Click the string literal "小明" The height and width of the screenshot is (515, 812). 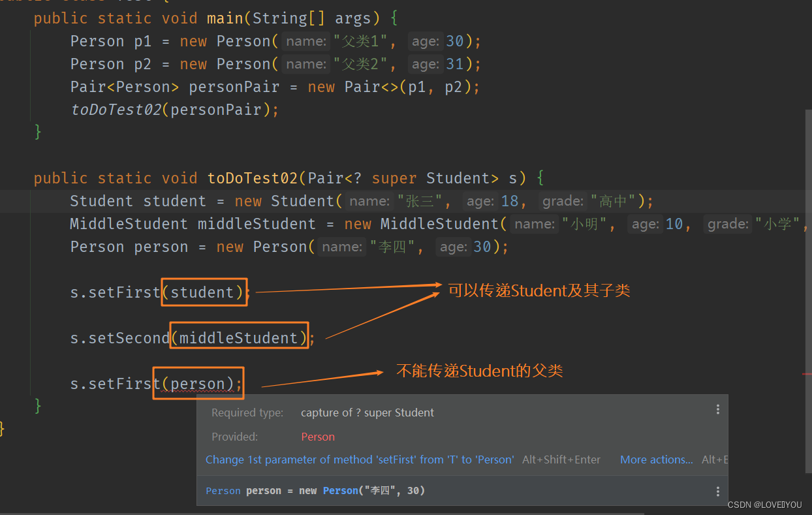(584, 225)
